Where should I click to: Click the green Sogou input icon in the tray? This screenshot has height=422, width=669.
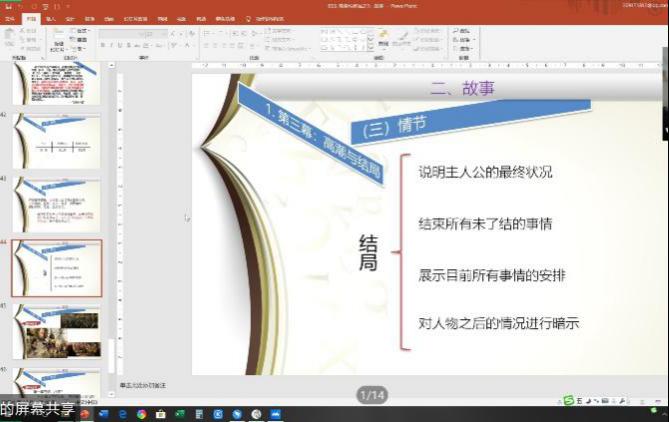(568, 400)
